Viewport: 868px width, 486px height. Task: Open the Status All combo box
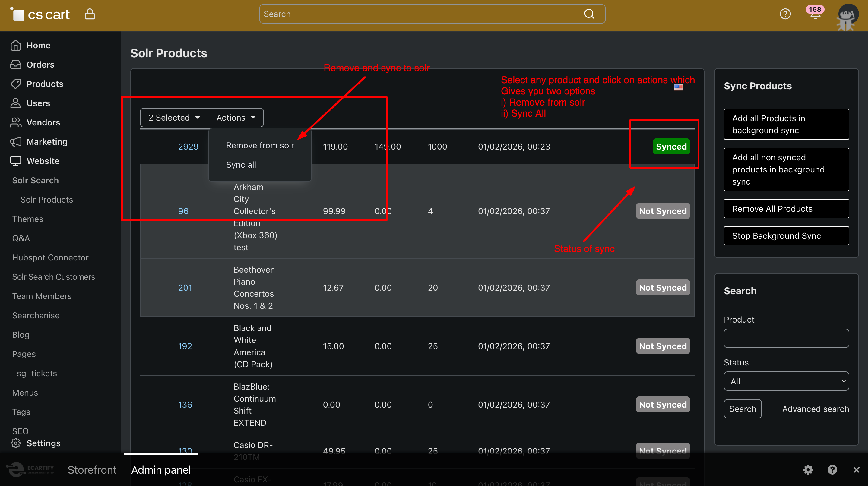pos(786,381)
